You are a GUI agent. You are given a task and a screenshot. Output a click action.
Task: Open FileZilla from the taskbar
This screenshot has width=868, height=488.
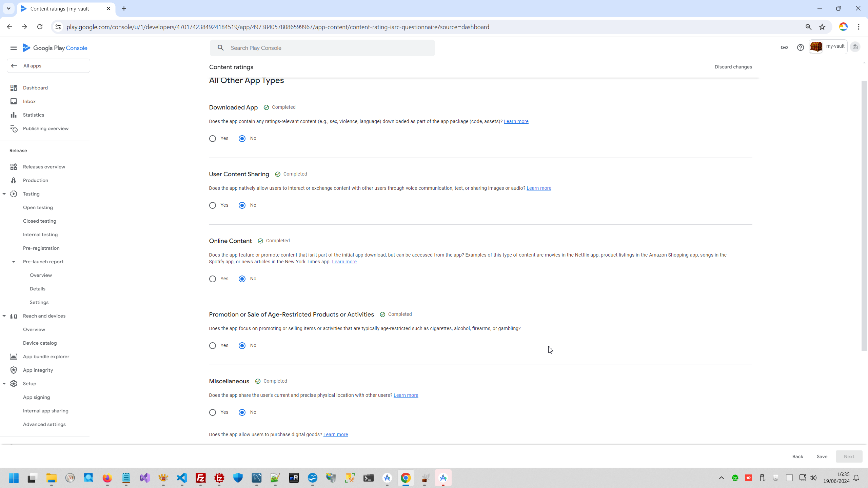click(x=201, y=478)
